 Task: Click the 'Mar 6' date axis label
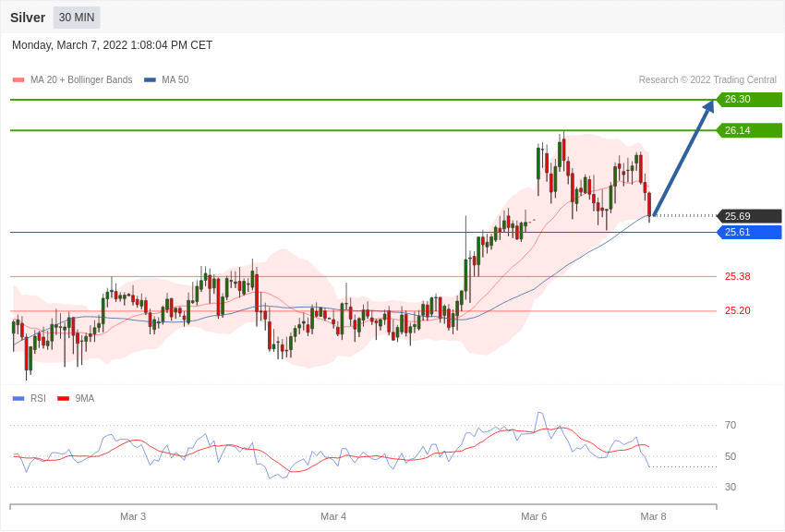tap(534, 516)
